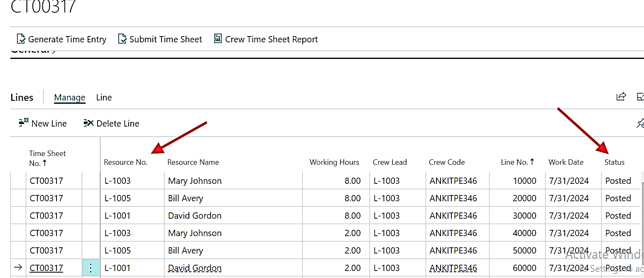Click the Crew Time Sheet Report icon
This screenshot has width=644, height=278.
point(218,39)
